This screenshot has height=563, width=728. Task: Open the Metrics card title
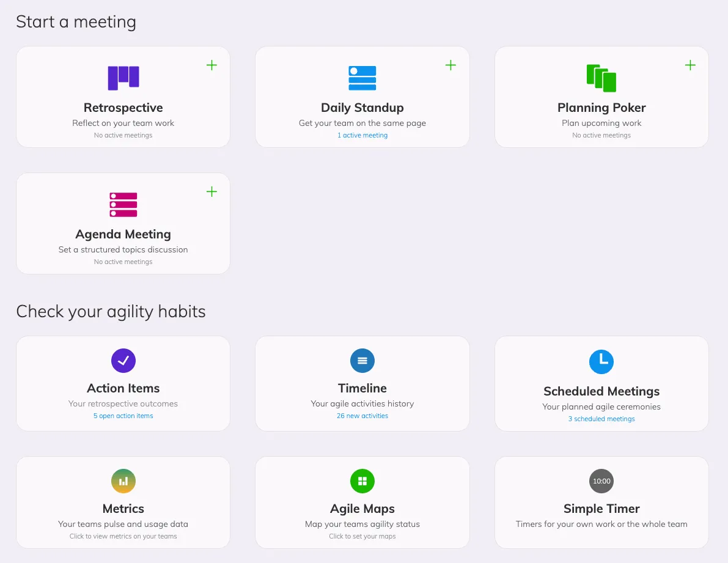[x=123, y=509]
